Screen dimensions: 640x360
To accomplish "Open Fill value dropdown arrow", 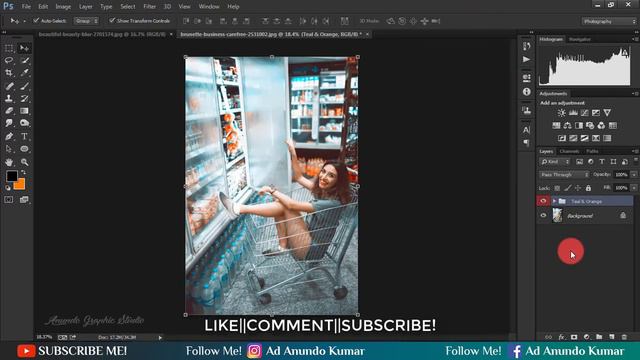I will coord(634,188).
